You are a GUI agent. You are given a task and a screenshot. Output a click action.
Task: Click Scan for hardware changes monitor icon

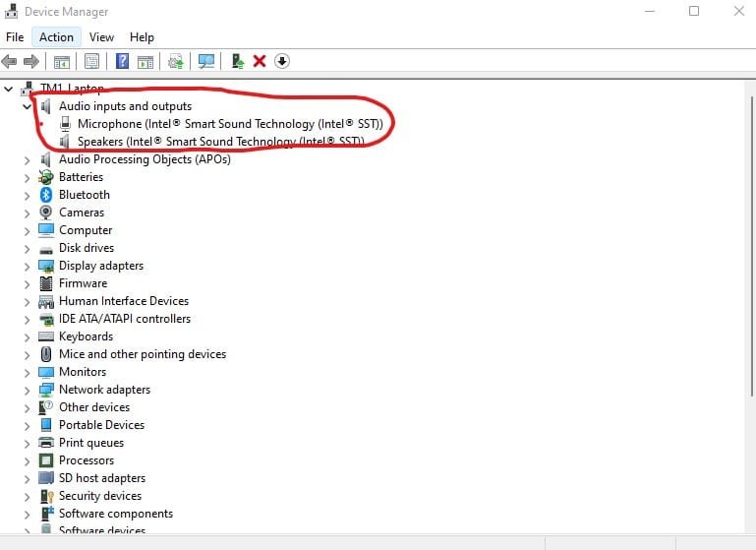pos(206,61)
